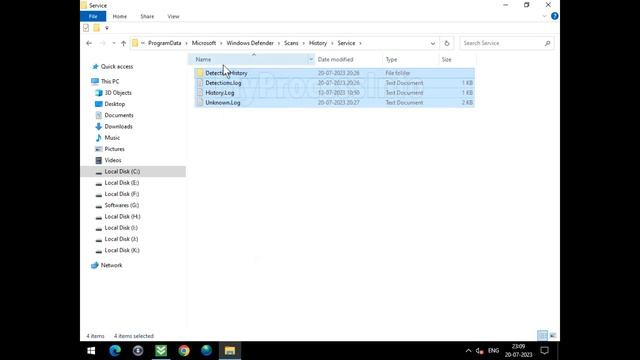This screenshot has width=640, height=360.
Task: Click the Refresh button in address bar
Action: coord(447,43)
